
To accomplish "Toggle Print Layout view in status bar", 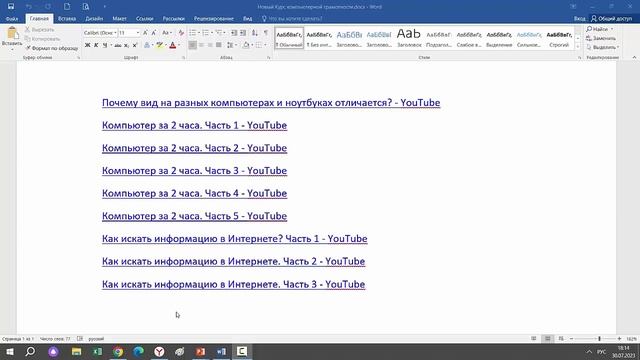I will [x=548, y=339].
